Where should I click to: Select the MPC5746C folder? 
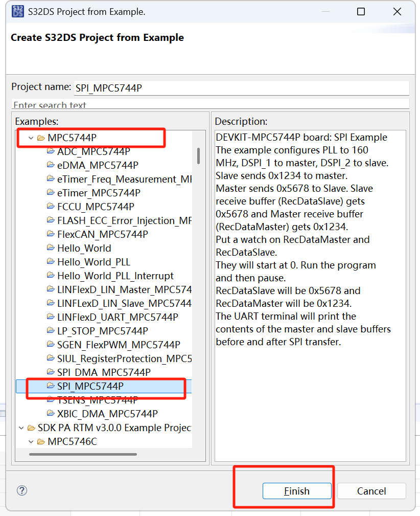73,442
